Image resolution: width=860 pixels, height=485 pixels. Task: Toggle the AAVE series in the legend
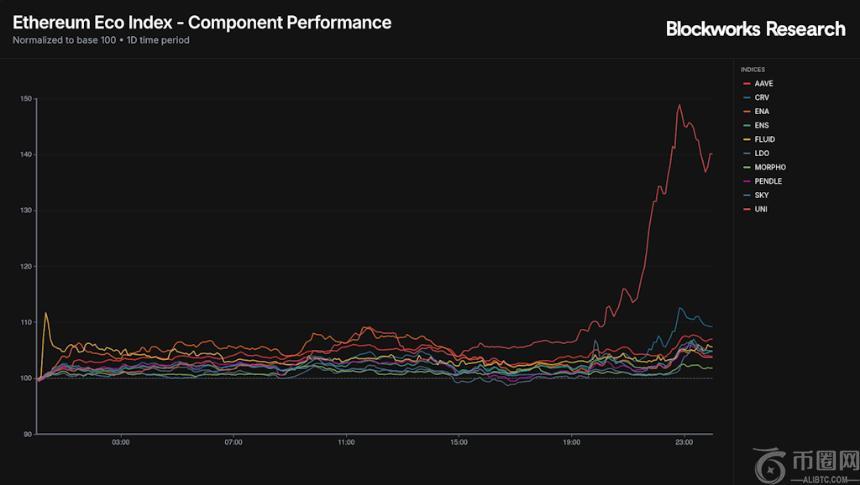click(764, 83)
